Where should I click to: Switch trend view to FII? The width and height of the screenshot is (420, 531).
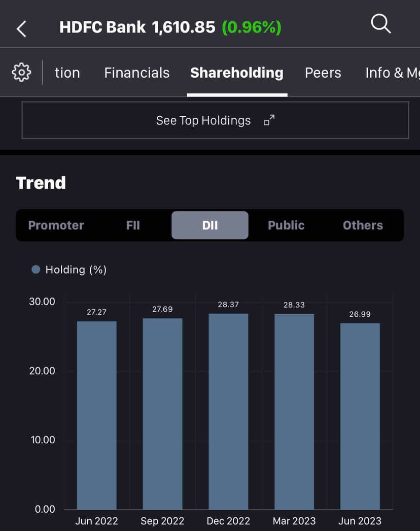coord(133,225)
